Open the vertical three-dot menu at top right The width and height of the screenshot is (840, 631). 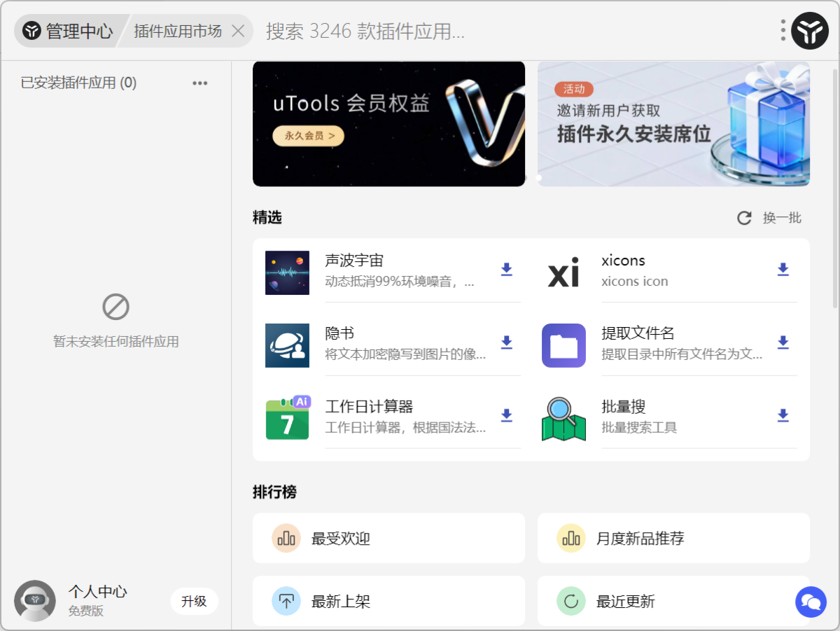(x=782, y=31)
